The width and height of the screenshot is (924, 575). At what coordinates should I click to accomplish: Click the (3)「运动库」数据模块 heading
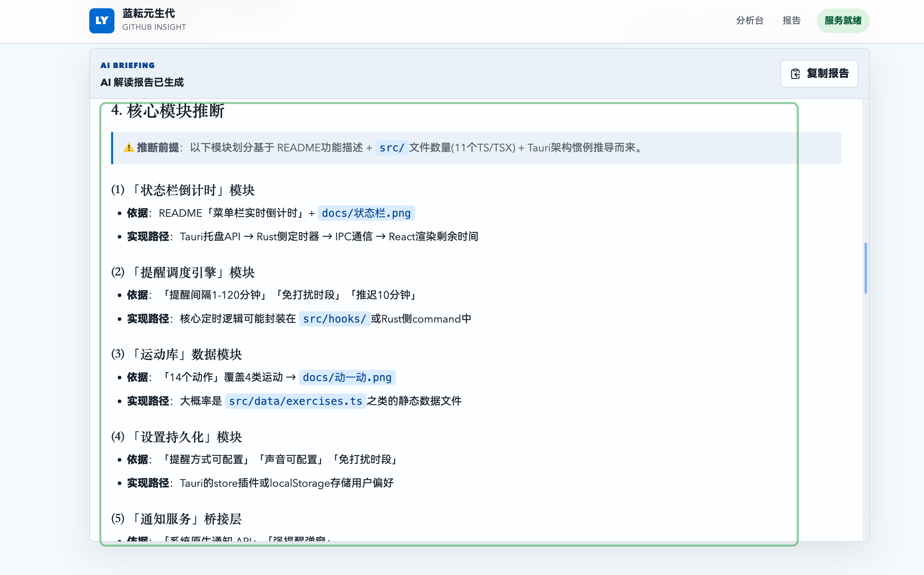coord(177,355)
